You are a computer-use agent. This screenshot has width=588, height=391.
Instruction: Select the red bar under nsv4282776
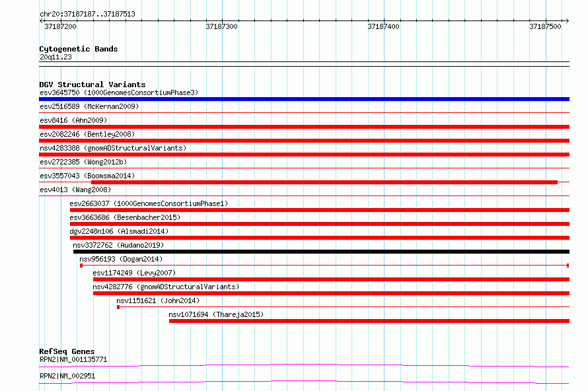pos(331,293)
